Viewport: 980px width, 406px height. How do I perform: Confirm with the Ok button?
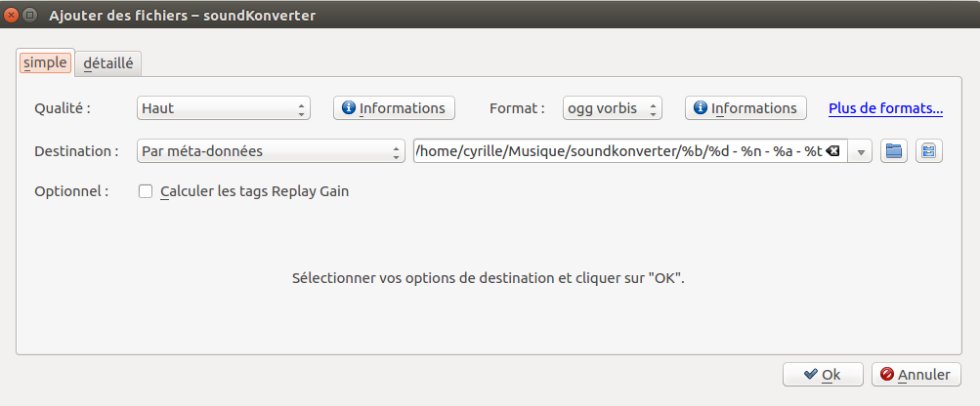[x=822, y=374]
